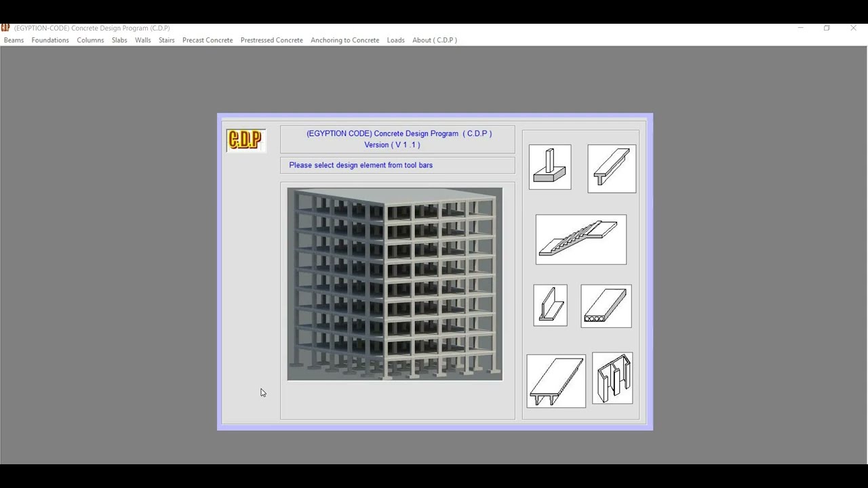Open the Foundations menu
868x488 pixels.
[x=50, y=40]
